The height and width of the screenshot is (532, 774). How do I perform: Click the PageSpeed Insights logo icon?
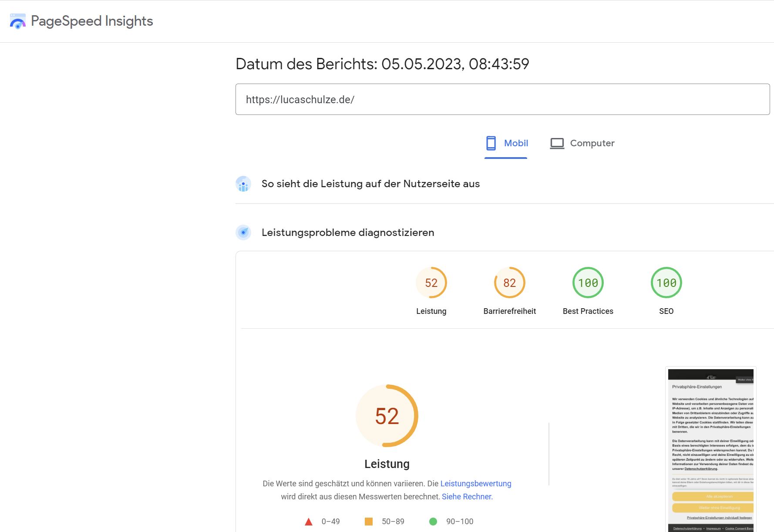point(18,21)
